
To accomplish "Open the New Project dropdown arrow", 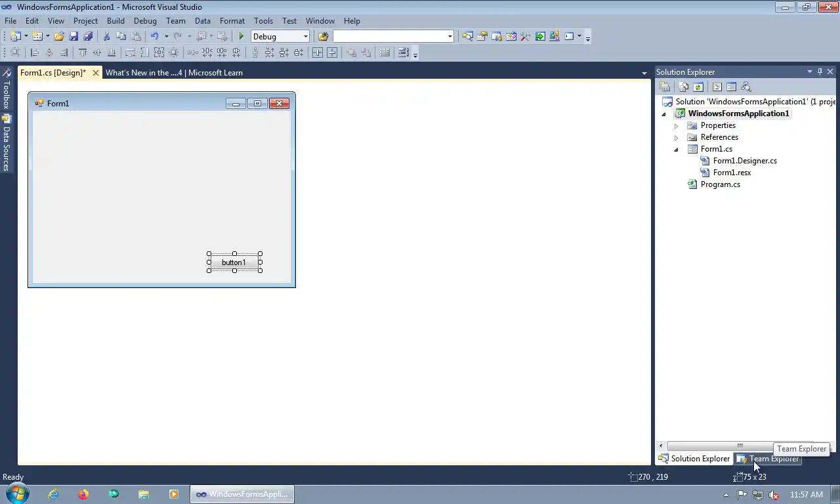I will pyautogui.click(x=26, y=37).
